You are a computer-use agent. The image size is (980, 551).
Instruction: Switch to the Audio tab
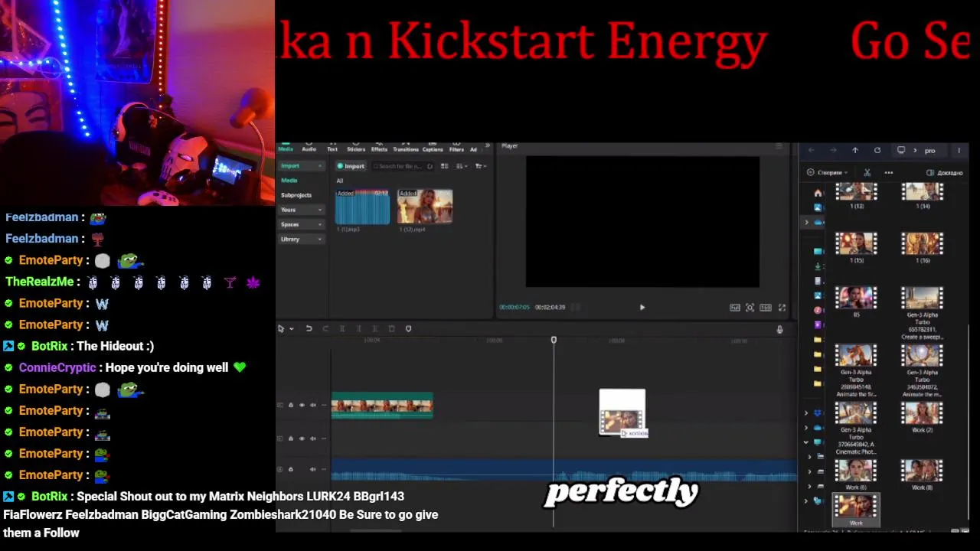(309, 148)
